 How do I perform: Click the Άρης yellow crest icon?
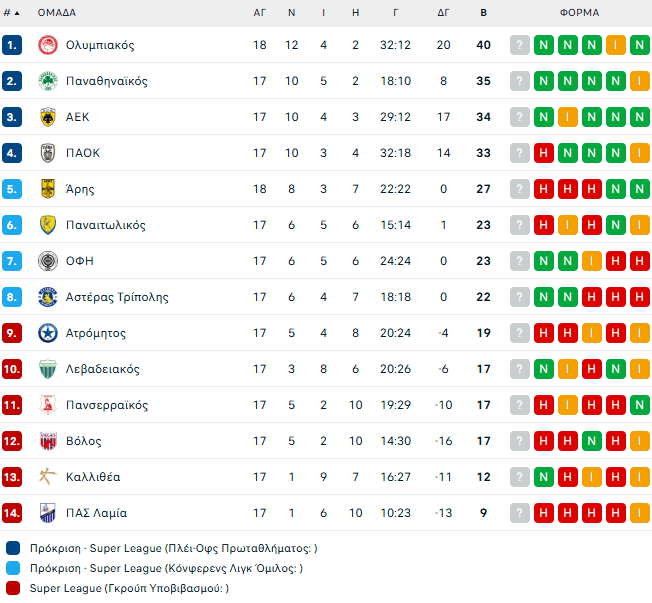click(x=47, y=189)
